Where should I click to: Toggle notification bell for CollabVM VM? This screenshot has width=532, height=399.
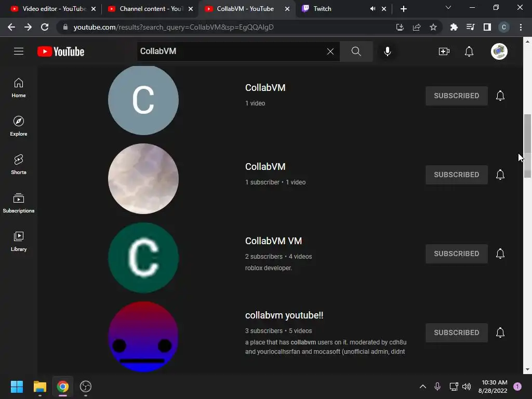pos(500,254)
